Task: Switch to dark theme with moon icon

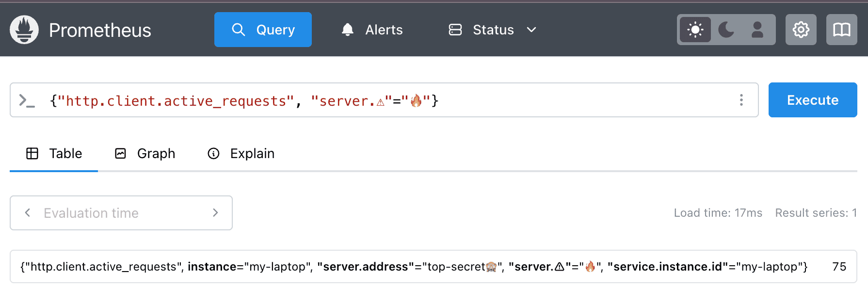Action: point(726,30)
